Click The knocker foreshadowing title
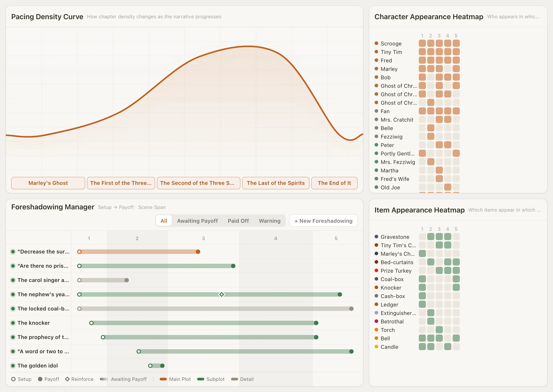The height and width of the screenshot is (392, 553). (x=34, y=323)
